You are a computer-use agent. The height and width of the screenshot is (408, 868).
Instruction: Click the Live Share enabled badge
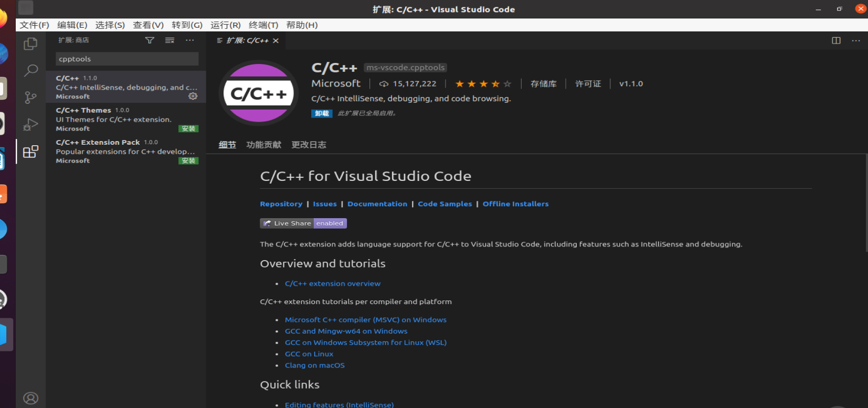303,223
